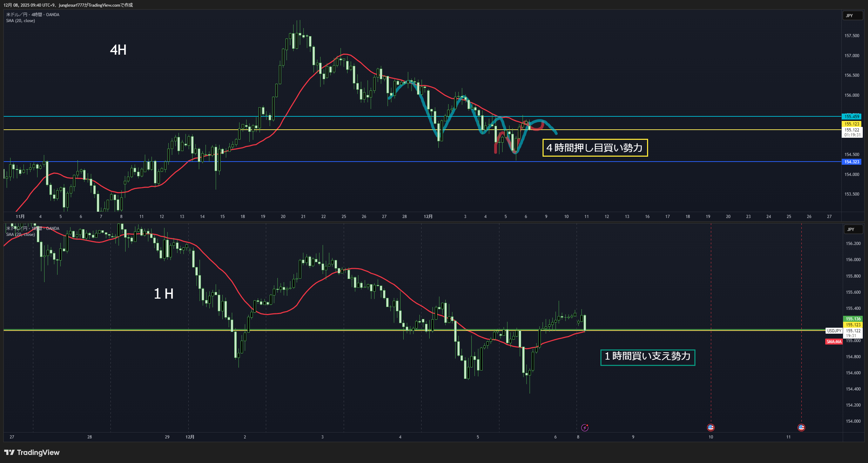
Task: Click the 157.500 level on price scale
Action: pyautogui.click(x=852, y=36)
